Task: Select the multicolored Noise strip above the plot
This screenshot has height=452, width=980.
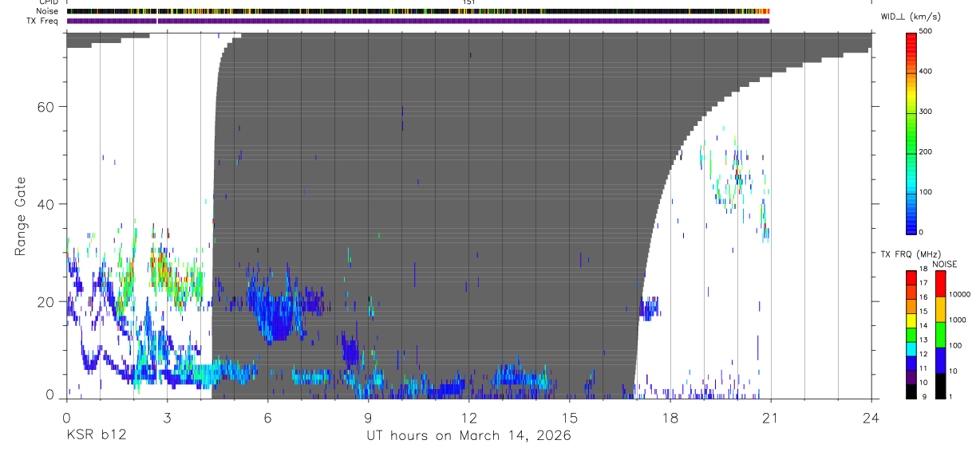Action: tap(418, 11)
